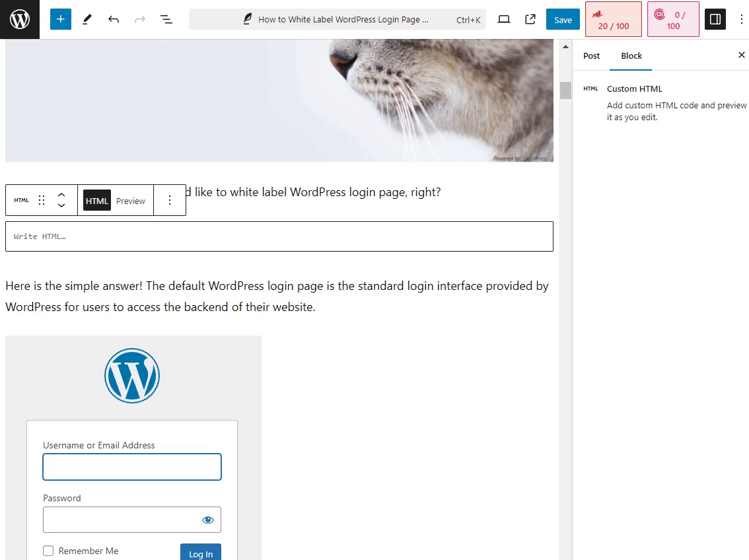This screenshot has width=749, height=560.
Task: Open the content AI 0 / 100 score
Action: point(673,20)
